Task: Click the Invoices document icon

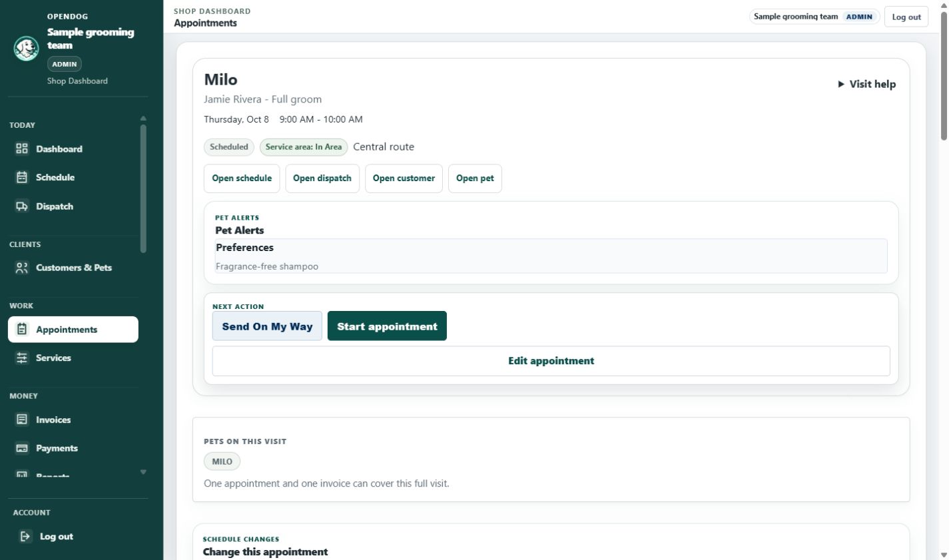Action: pyautogui.click(x=22, y=420)
